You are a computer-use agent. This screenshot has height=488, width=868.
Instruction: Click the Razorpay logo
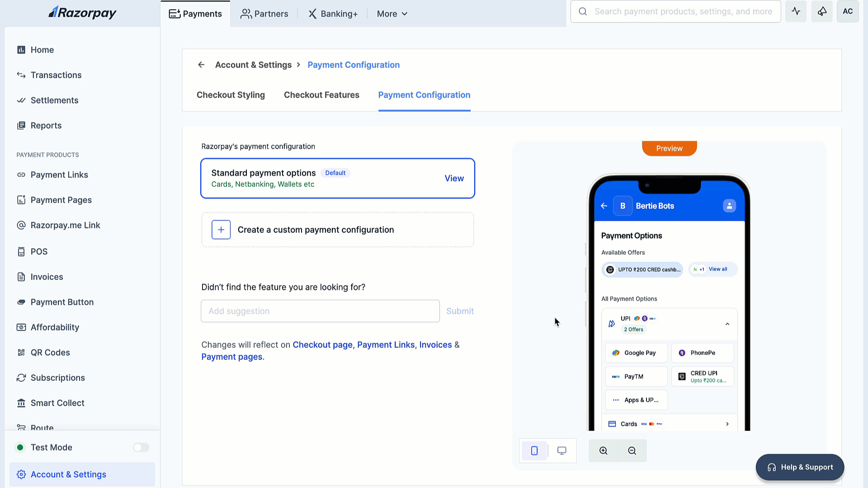point(82,12)
